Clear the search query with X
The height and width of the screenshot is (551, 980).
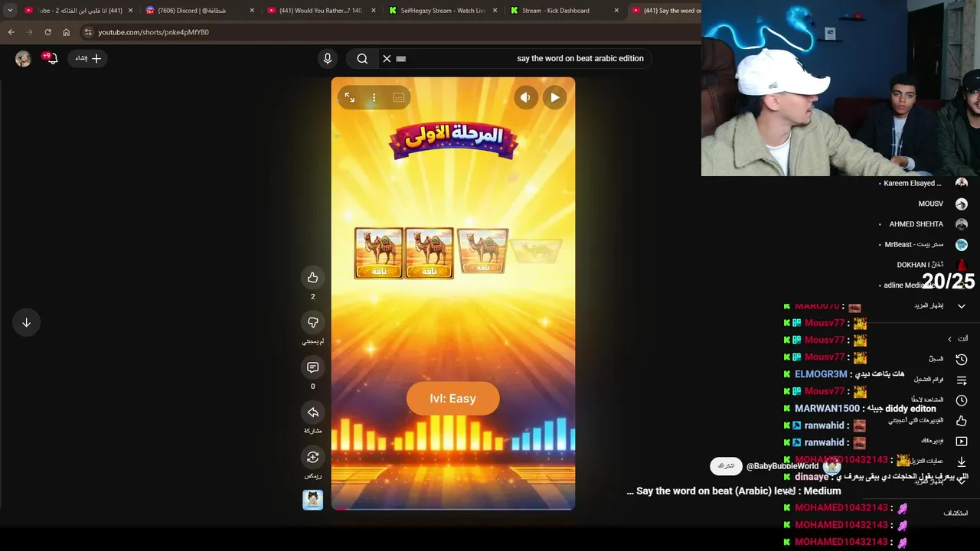387,58
